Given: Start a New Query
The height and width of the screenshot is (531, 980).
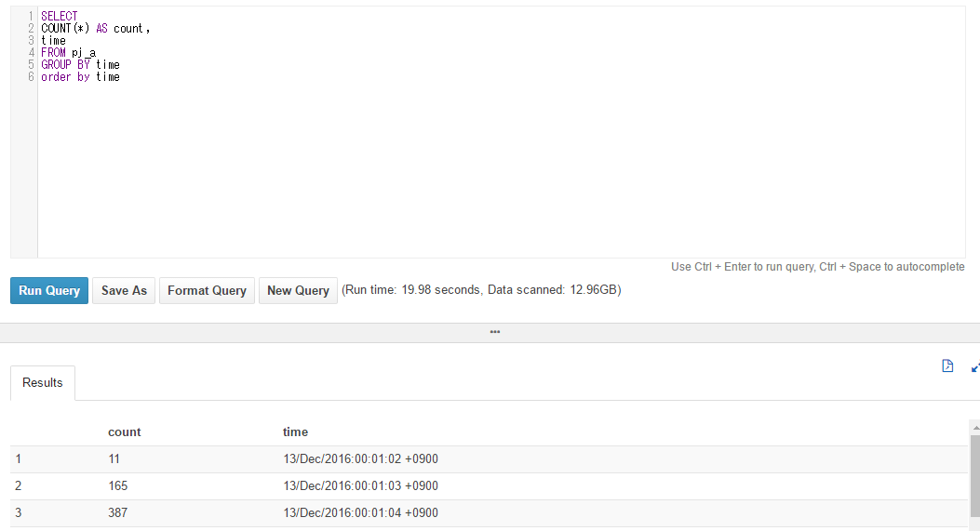Looking at the screenshot, I should [298, 290].
